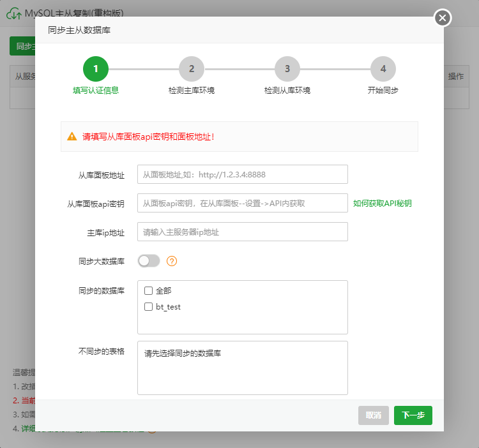Screen dimensions: 479x448
Task: Click the orange question mark help icon
Action: pyautogui.click(x=171, y=261)
